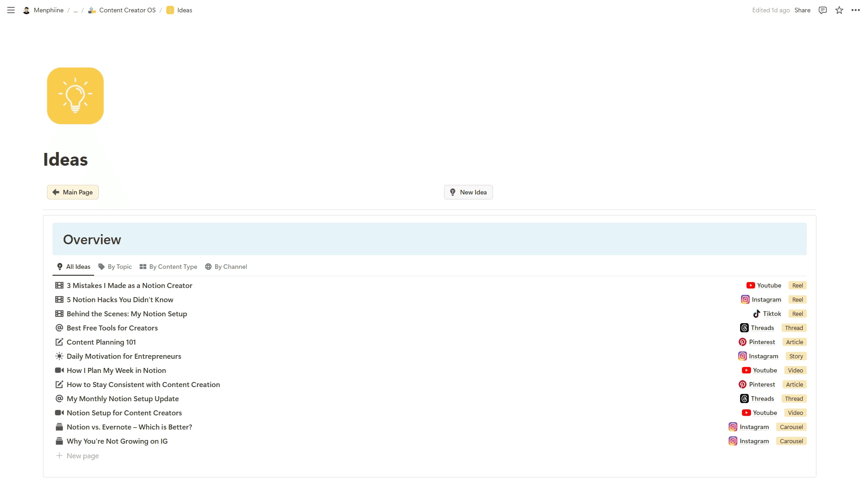Open 'Behind the Scenes: My Notion Setup'

(x=127, y=314)
